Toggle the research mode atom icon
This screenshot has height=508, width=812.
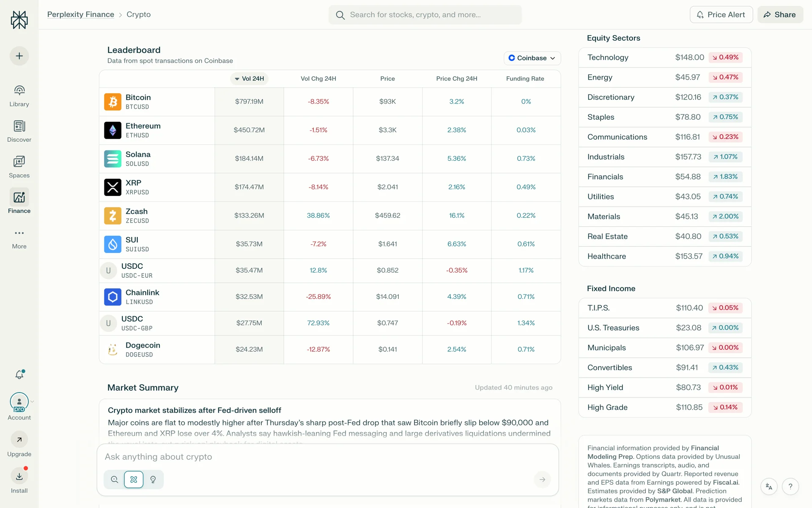[x=134, y=480]
